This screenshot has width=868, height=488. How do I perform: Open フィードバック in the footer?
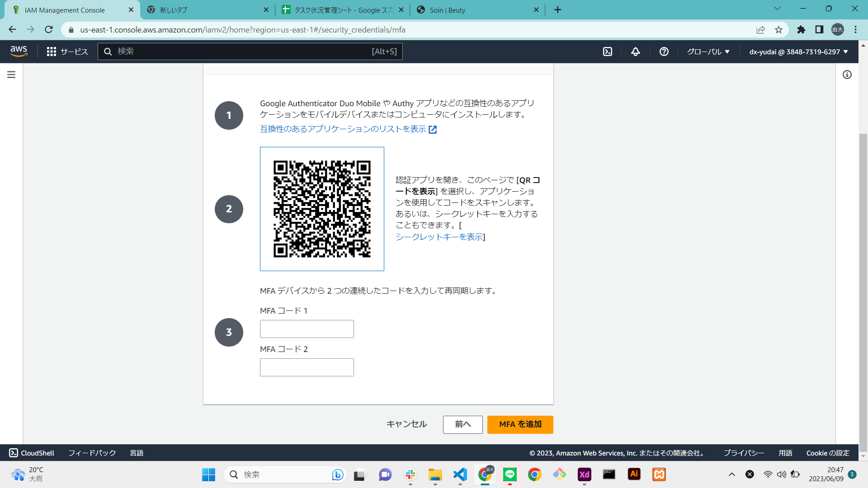coord(92,453)
